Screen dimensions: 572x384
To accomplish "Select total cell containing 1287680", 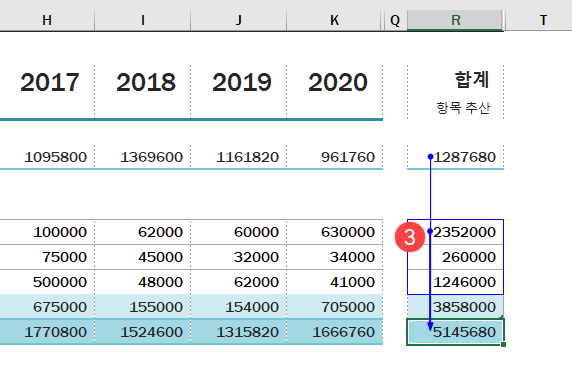I will tap(455, 157).
